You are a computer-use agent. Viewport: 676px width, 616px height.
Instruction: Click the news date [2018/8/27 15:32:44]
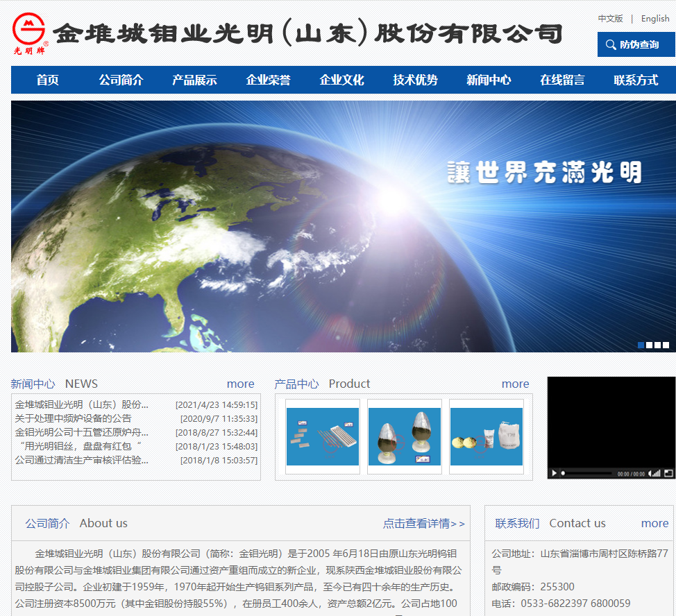click(x=217, y=432)
